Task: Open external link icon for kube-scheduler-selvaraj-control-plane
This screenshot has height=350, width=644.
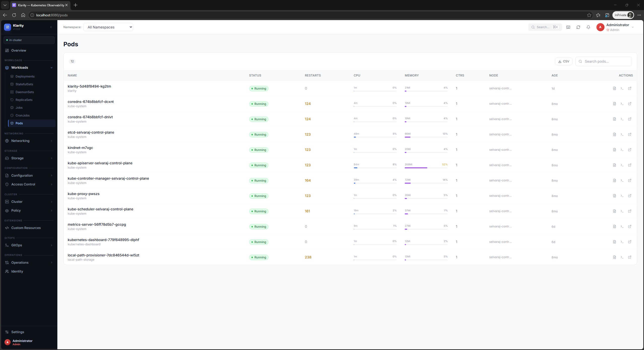Action: 629,211
